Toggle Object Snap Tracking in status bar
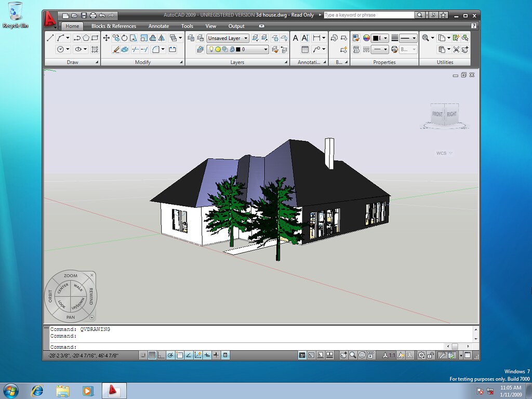Screen dimensions: 532x399 pos(189,355)
